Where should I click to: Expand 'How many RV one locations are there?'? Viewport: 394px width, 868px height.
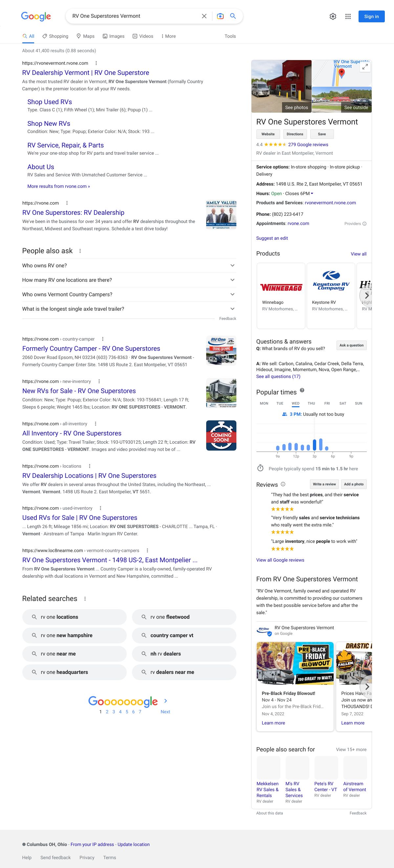[x=129, y=280]
